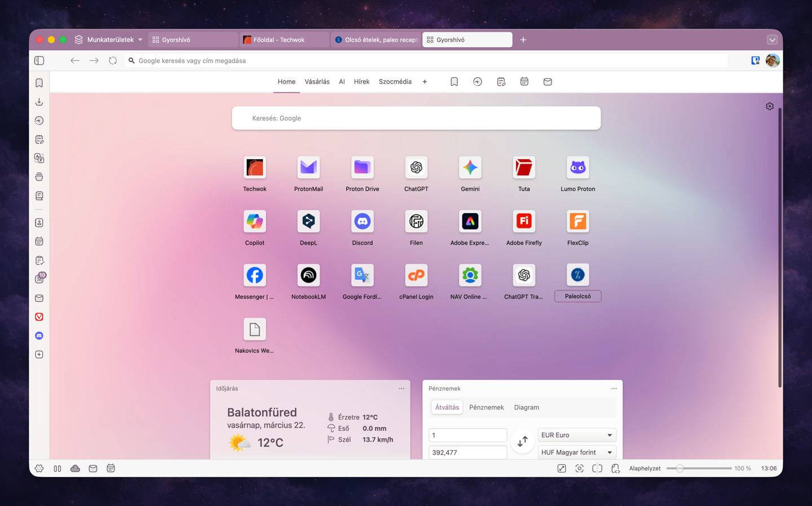Open a new tab with the plus button

(523, 39)
